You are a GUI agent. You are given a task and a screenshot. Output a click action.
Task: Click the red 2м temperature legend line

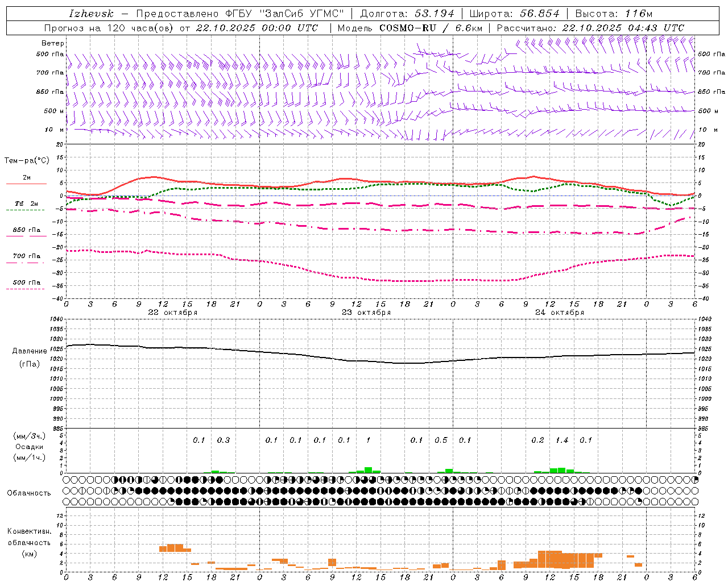(26, 184)
